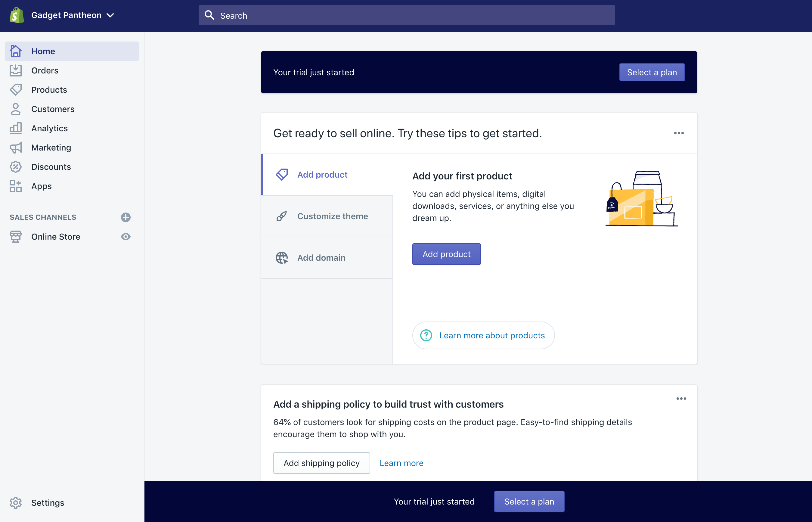Click the Online Store storefront icon
The height and width of the screenshot is (522, 812).
(16, 237)
